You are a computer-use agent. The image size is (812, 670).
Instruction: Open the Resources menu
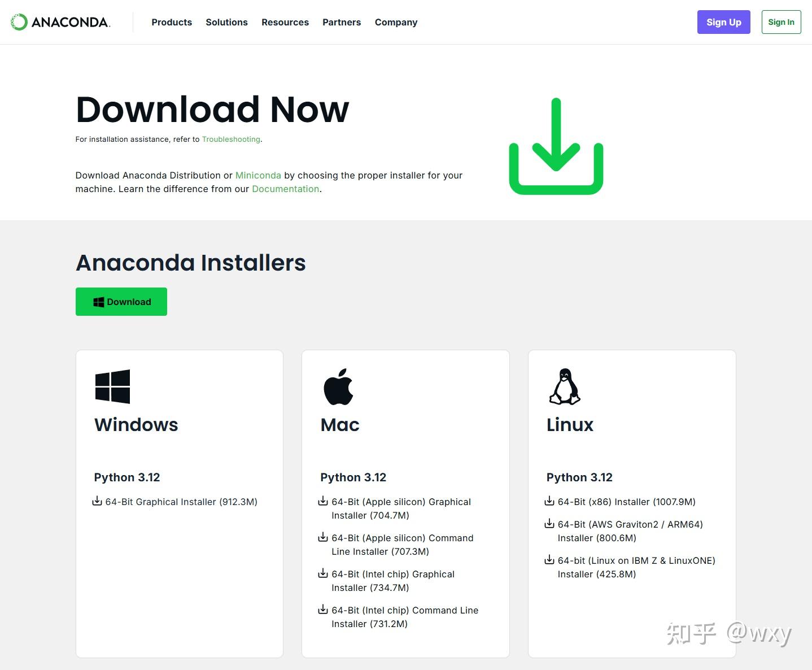(285, 22)
